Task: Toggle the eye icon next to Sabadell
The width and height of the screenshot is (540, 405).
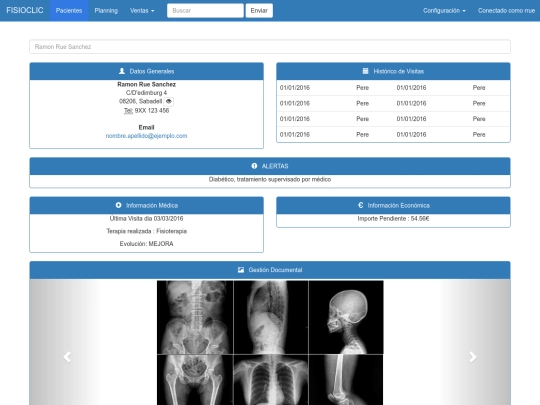Action: [x=168, y=101]
